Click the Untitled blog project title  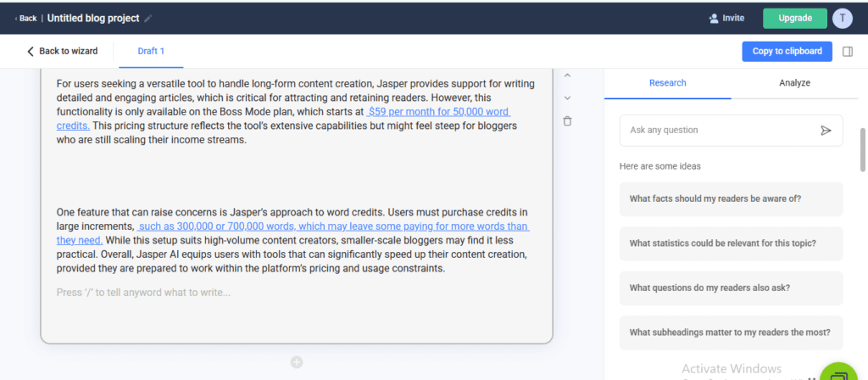tap(93, 19)
